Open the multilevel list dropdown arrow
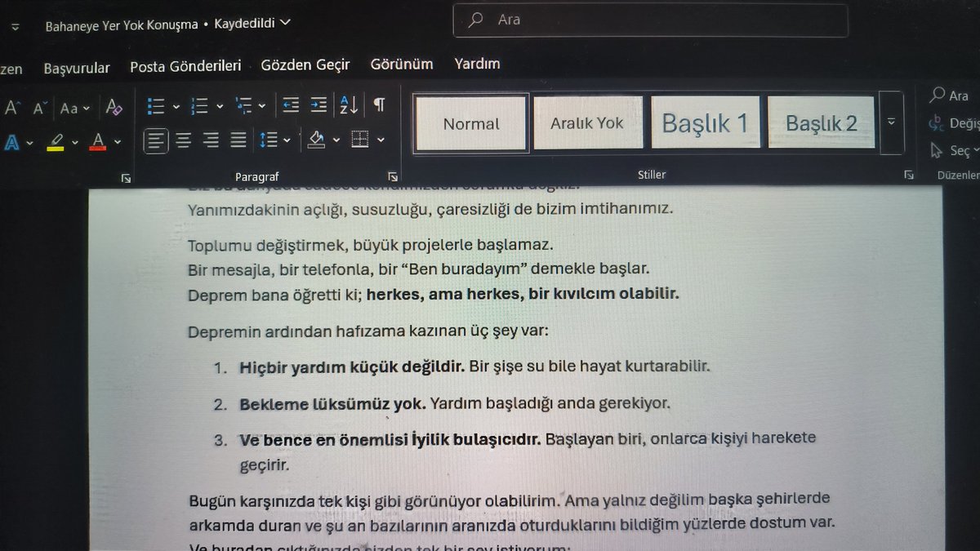980x551 pixels. tap(261, 106)
